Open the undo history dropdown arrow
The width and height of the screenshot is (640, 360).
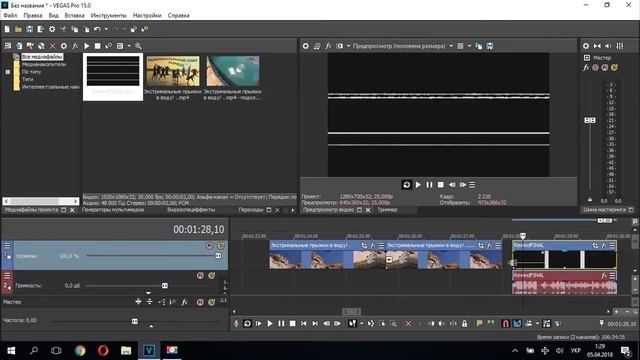(106, 29)
